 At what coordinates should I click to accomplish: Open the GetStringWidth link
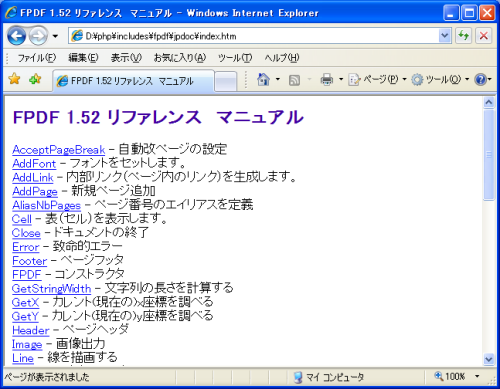[51, 289]
